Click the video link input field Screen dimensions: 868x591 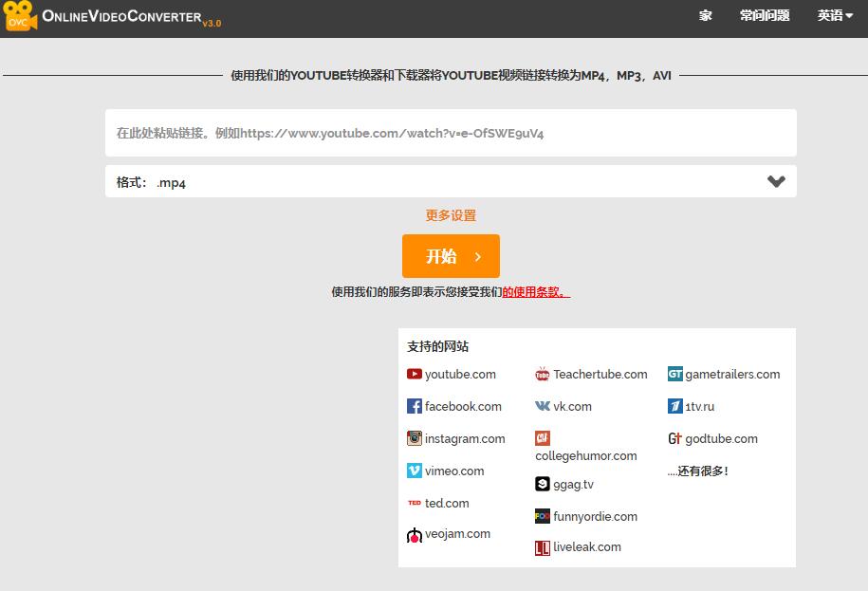tap(450, 133)
